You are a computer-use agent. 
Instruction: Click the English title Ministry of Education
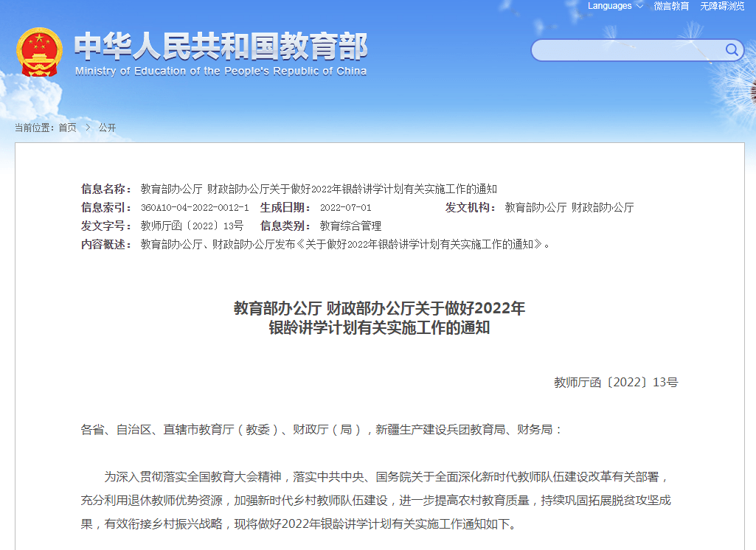[x=221, y=72]
